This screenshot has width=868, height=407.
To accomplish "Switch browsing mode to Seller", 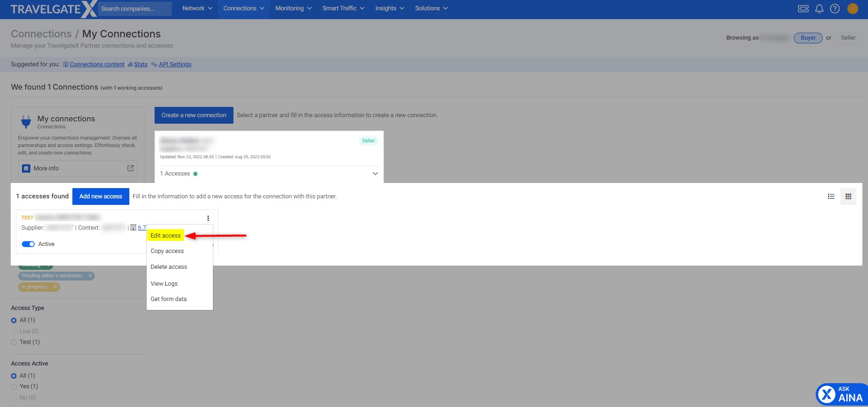I will click(x=848, y=38).
